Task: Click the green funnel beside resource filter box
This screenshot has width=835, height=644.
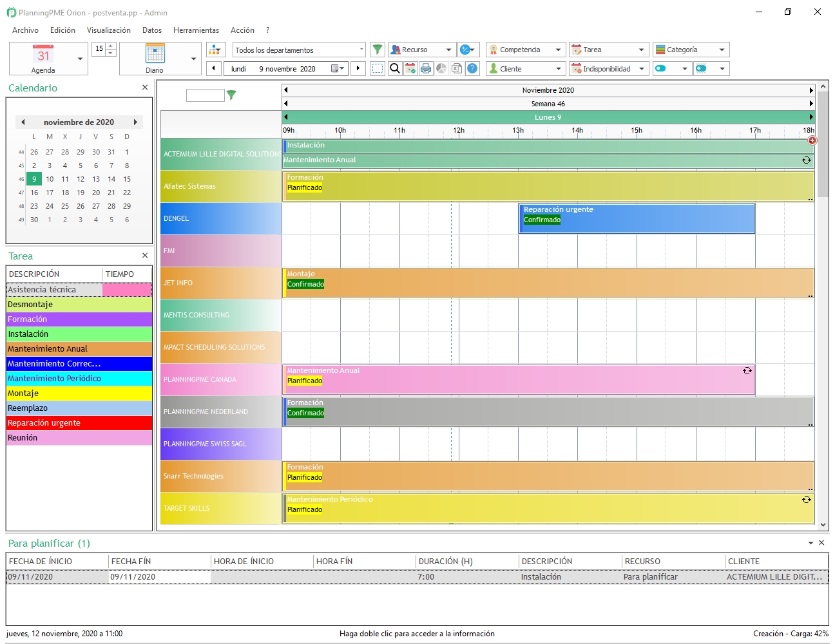Action: coord(231,95)
